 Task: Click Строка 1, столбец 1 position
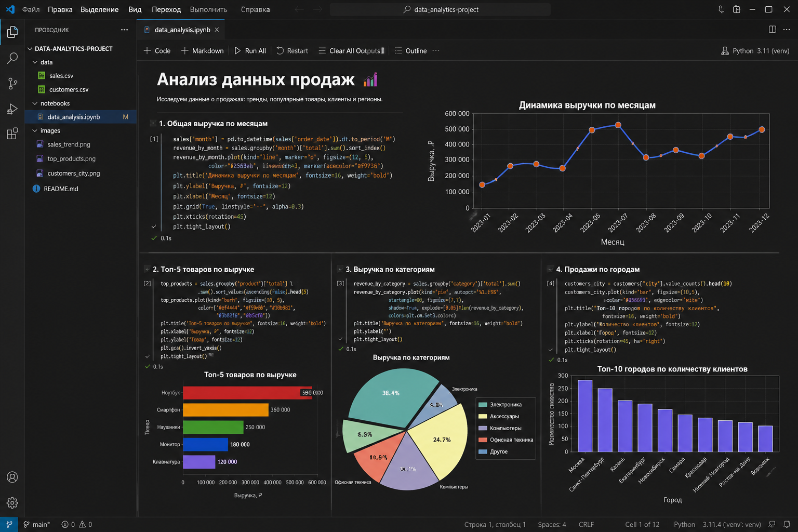tap(495, 524)
